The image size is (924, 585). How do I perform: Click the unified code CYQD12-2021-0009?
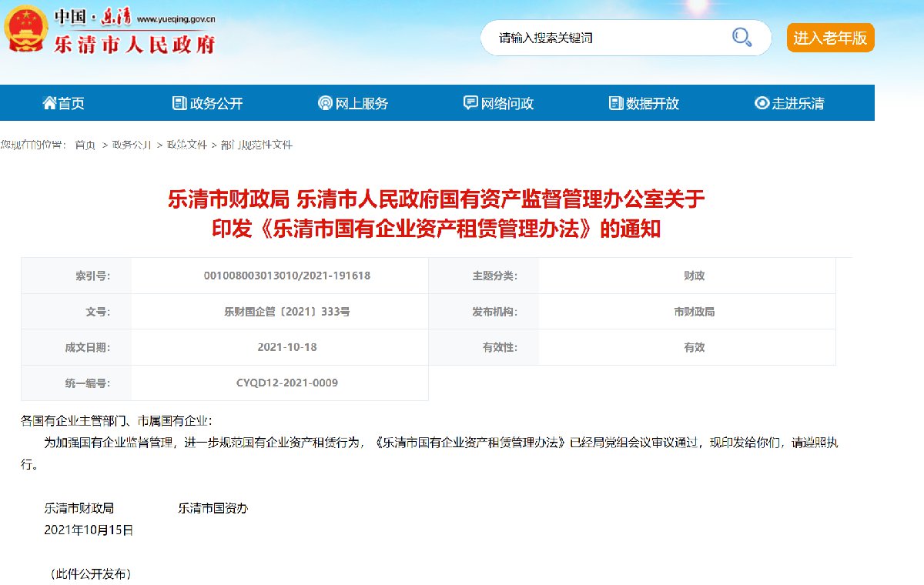(x=286, y=383)
